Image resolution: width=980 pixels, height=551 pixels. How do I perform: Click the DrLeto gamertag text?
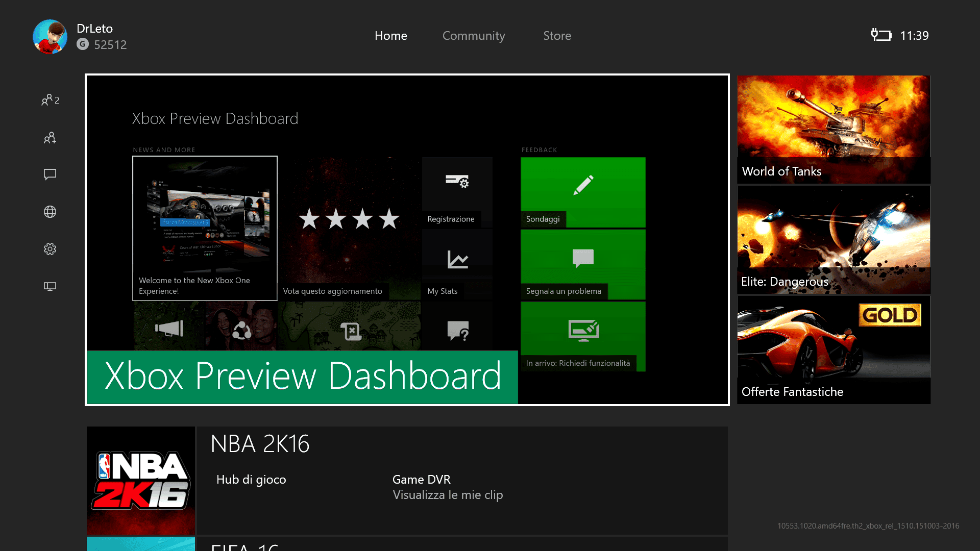click(95, 29)
